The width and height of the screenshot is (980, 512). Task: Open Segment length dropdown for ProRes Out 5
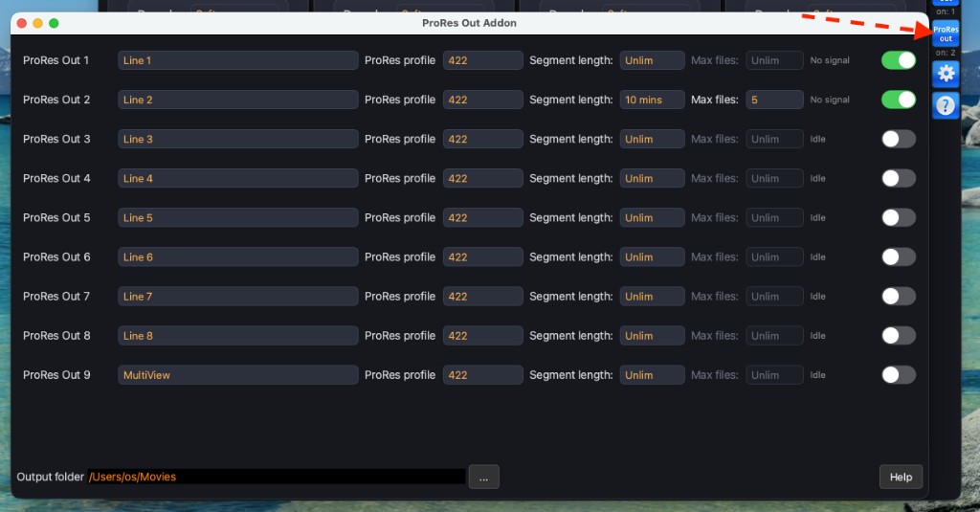(652, 217)
